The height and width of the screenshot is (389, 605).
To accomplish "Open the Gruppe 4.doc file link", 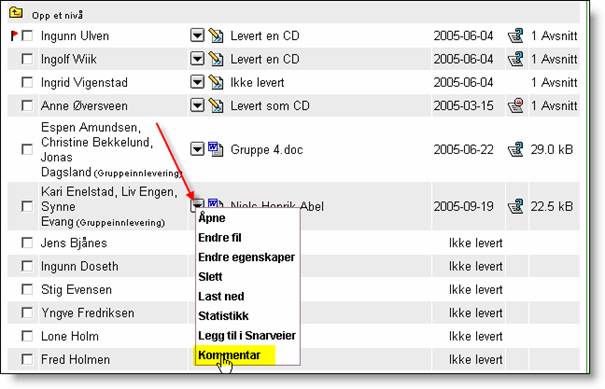I will [x=266, y=150].
